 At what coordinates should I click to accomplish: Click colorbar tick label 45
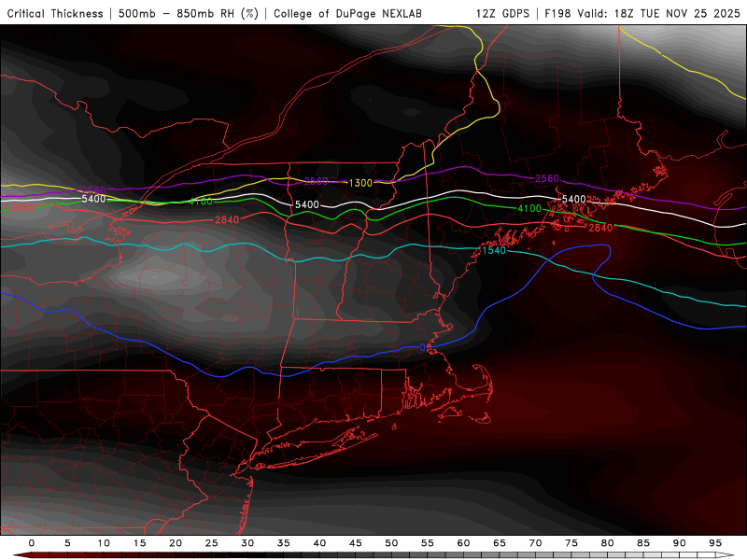pyautogui.click(x=356, y=543)
